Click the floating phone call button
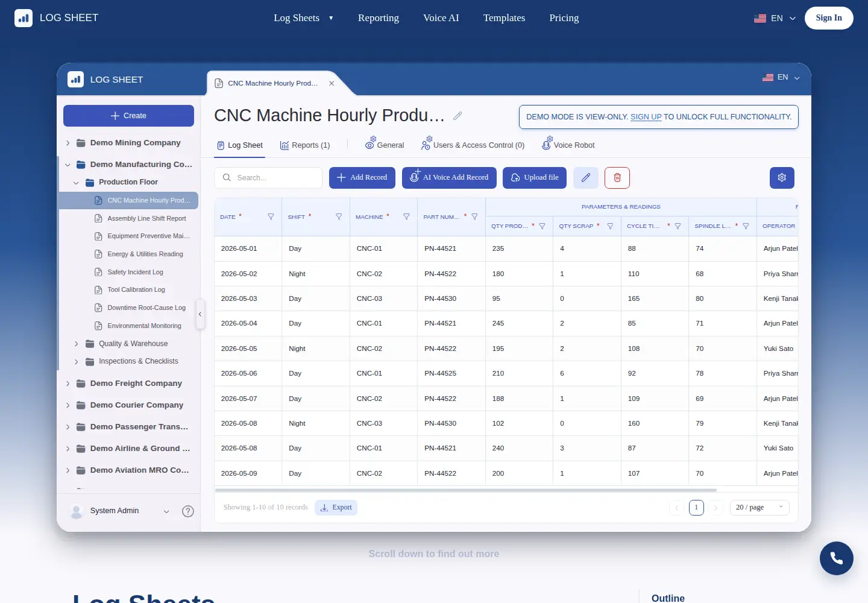 point(837,558)
